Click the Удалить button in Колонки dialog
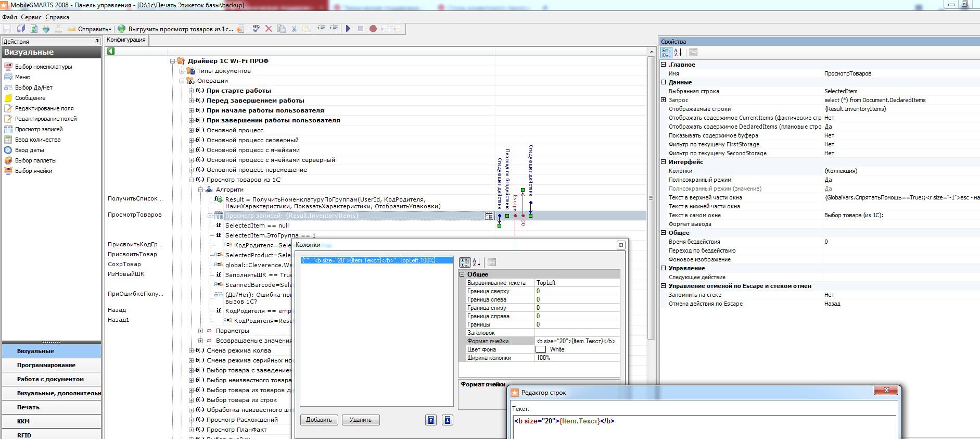Image resolution: width=980 pixels, height=439 pixels. click(x=361, y=420)
